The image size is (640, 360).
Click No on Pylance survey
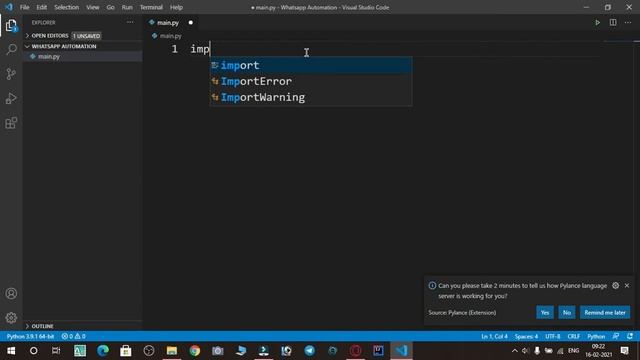(x=567, y=313)
